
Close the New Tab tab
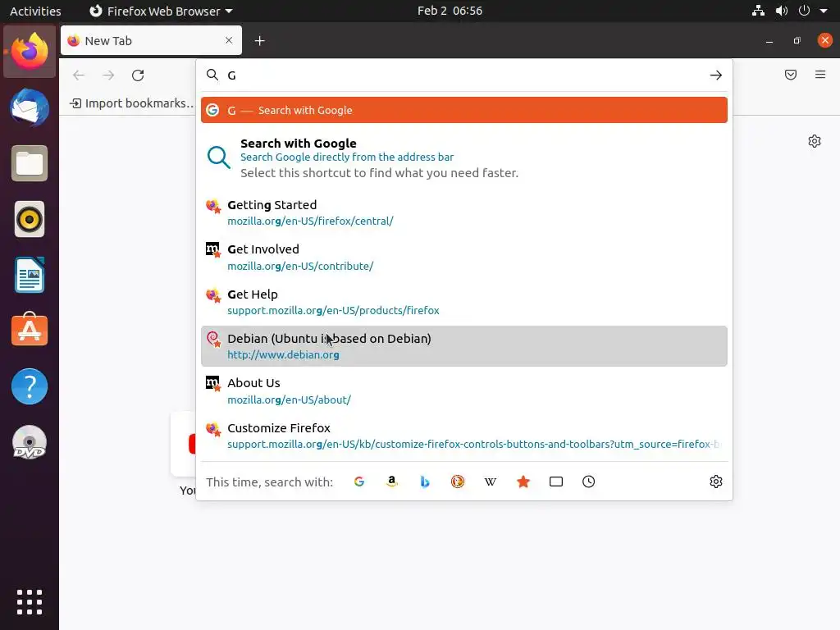[x=229, y=40]
